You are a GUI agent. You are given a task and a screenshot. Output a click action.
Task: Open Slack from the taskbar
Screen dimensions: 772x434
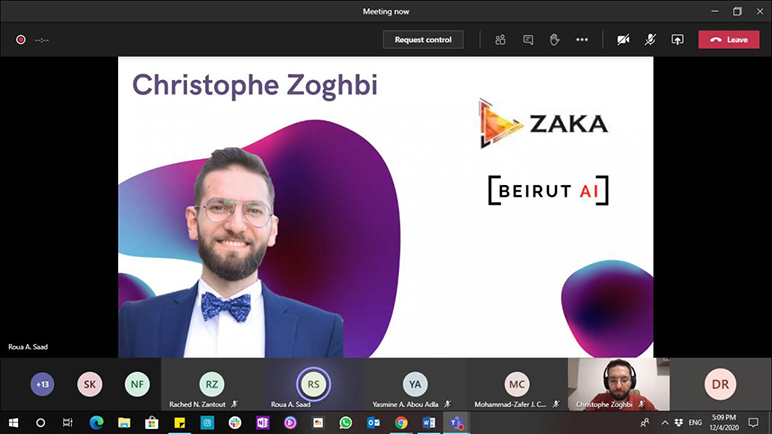[235, 423]
